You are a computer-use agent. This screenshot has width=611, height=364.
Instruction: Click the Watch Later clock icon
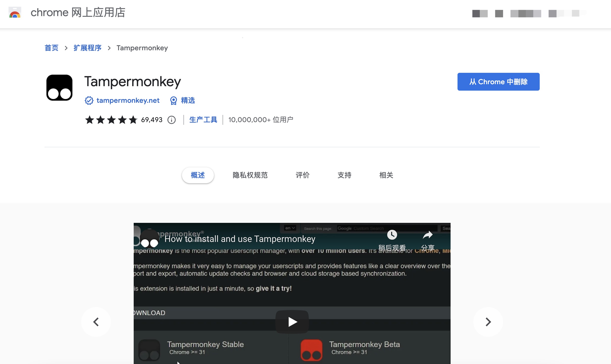(x=392, y=235)
